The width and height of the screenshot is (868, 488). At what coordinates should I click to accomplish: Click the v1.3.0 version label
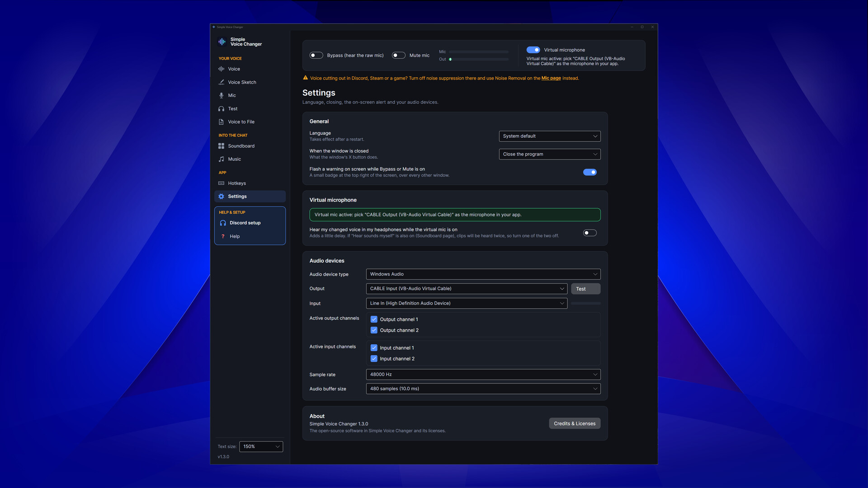pyautogui.click(x=223, y=457)
